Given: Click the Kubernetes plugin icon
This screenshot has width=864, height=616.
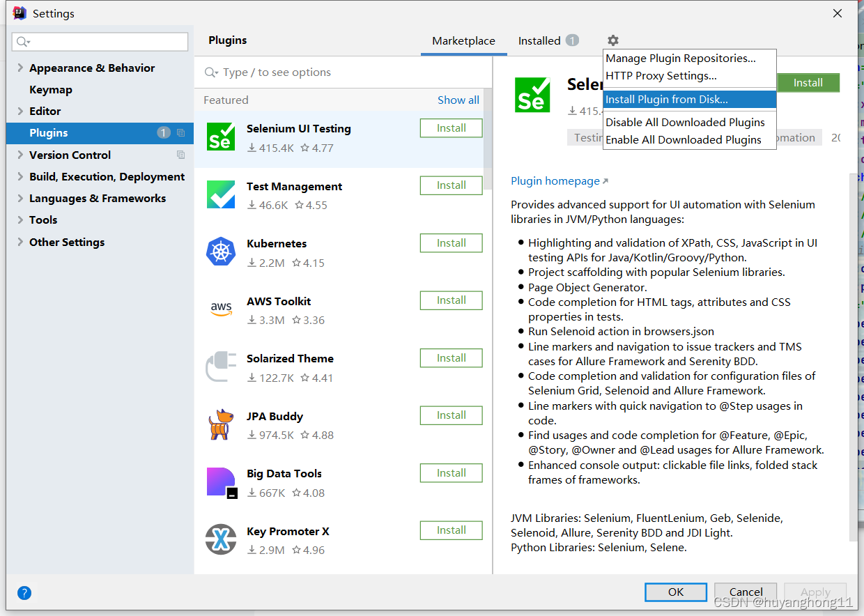Looking at the screenshot, I should pos(221,252).
